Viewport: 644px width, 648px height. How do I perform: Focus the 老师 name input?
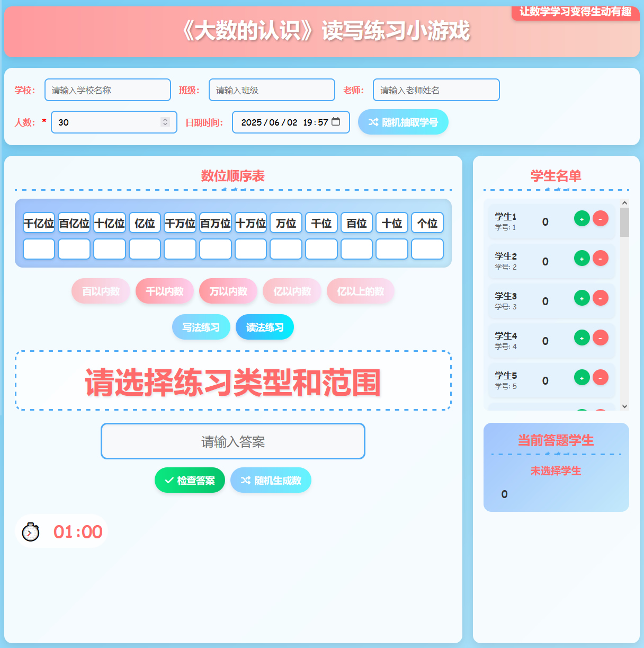[436, 90]
